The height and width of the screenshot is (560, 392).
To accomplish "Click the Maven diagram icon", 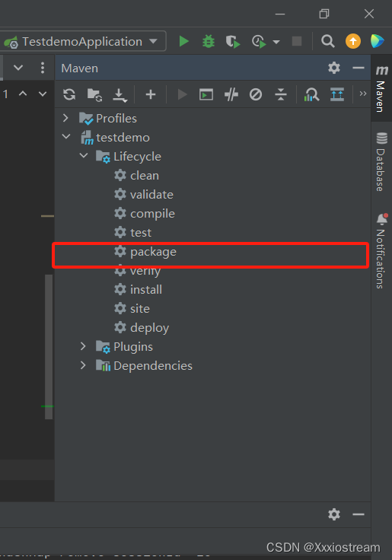I will point(337,94).
